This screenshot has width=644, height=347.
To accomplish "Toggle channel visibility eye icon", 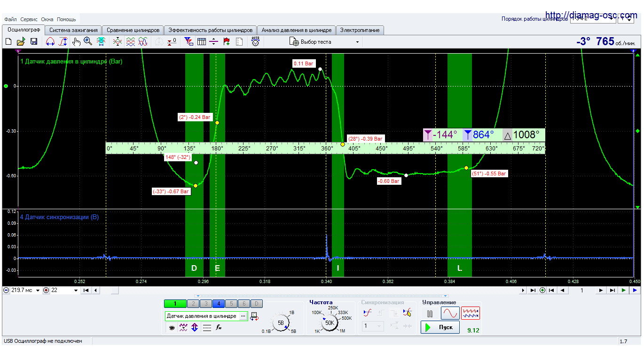I will [172, 328].
